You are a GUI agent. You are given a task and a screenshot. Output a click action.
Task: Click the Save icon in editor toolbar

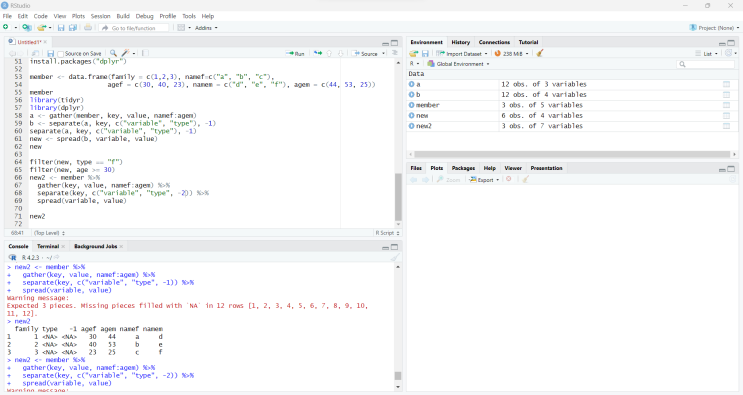point(50,54)
